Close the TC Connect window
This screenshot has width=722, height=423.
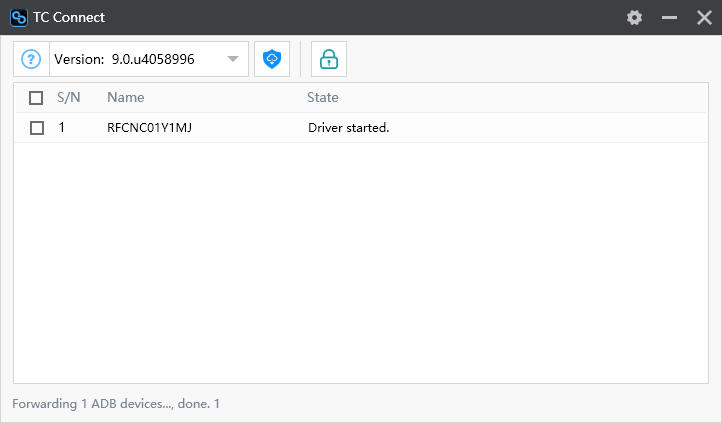pos(704,17)
